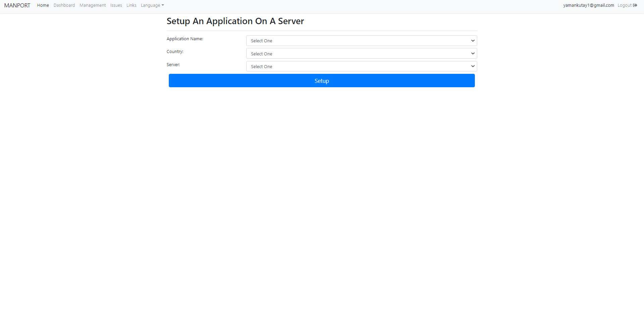The width and height of the screenshot is (644, 309).
Task: Click the Application Name dropdown chevron
Action: click(473, 40)
